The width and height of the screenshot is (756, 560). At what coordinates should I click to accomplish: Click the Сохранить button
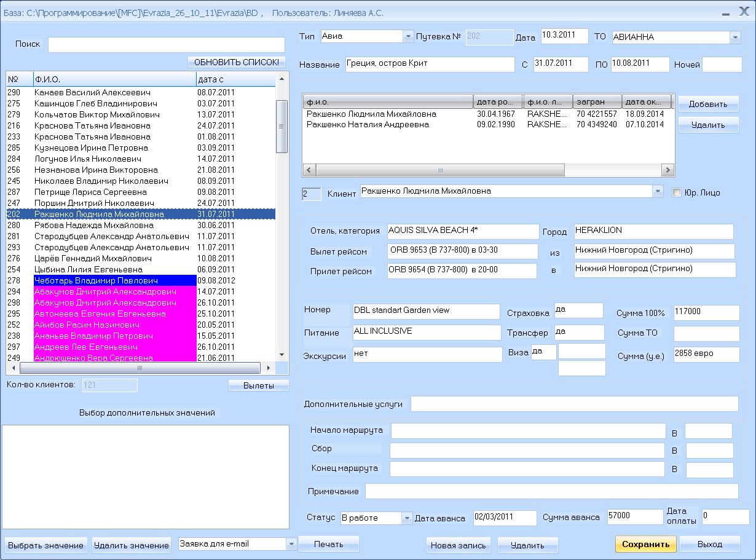tap(645, 545)
